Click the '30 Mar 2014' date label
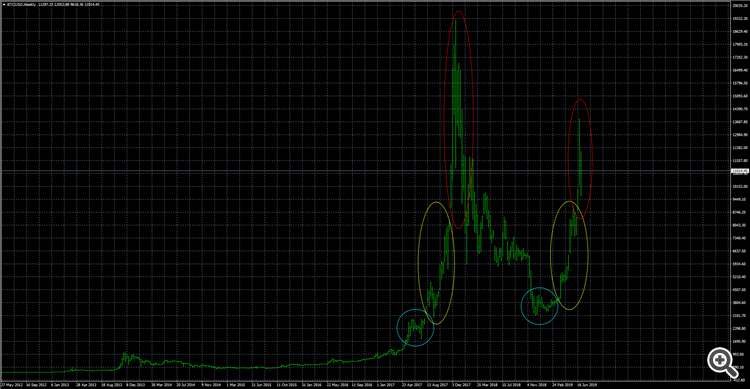Screen dimensions: 750x389 (161, 384)
